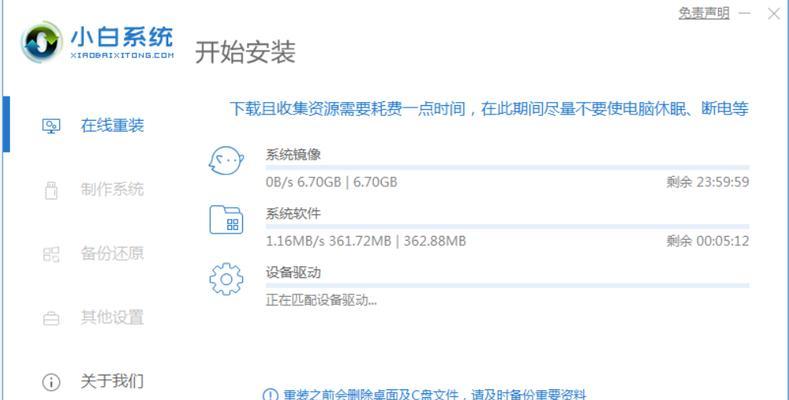Click the 其他设置 toolbox icon
Screen dimensions: 789x400
point(51,318)
